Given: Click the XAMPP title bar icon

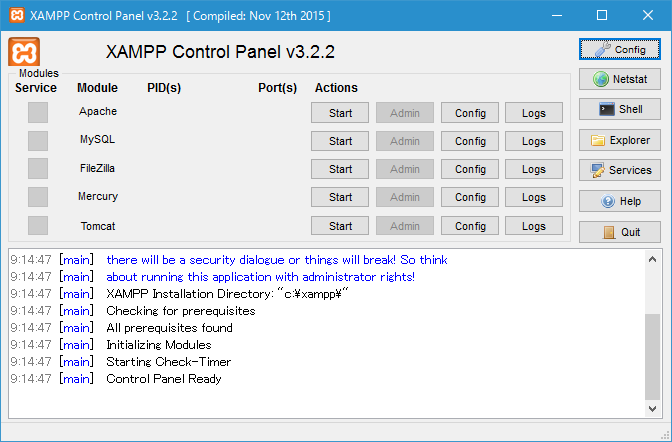Looking at the screenshot, I should pyautogui.click(x=16, y=16).
